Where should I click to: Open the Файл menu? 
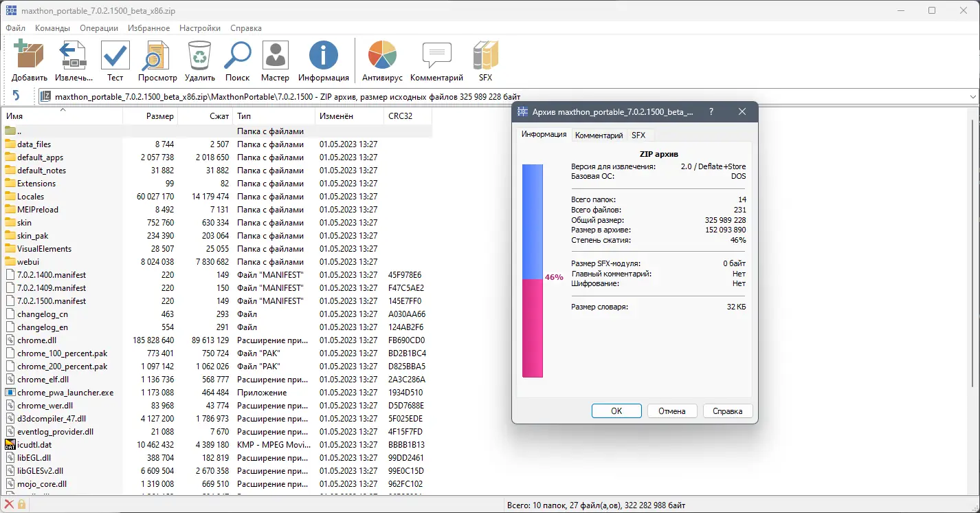16,28
